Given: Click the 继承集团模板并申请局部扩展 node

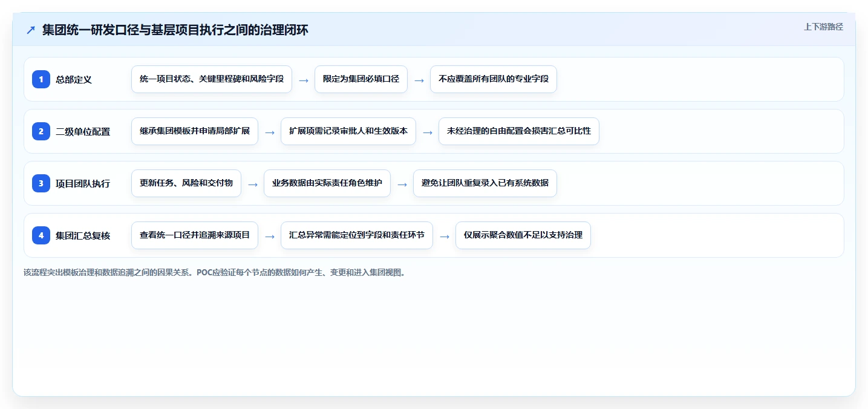Looking at the screenshot, I should tap(195, 131).
